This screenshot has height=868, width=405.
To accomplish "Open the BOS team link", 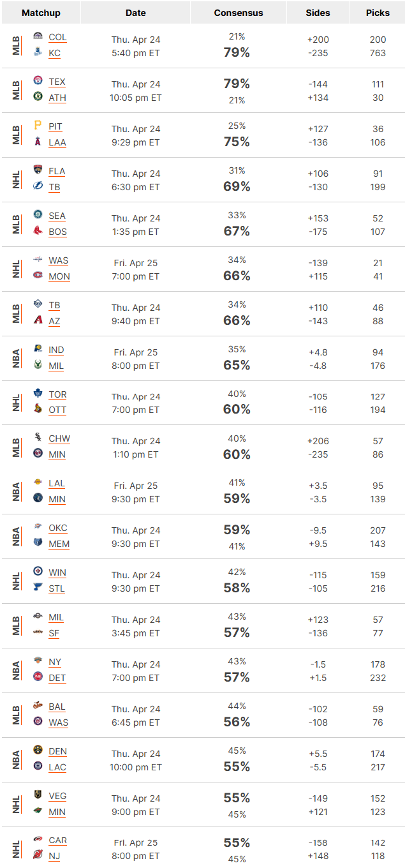I will coord(57,232).
